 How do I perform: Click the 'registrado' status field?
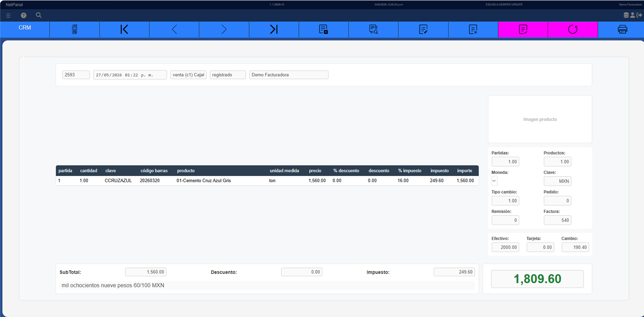point(228,75)
